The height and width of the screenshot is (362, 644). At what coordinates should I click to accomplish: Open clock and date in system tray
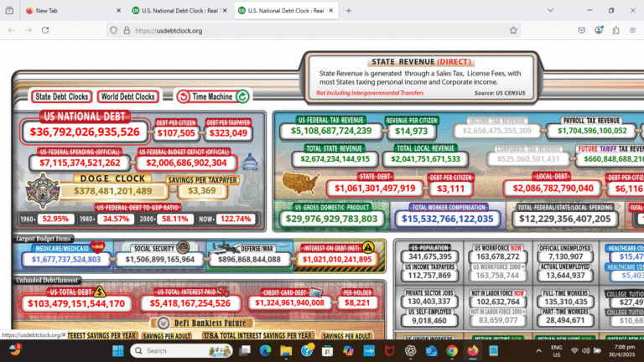coord(624,350)
